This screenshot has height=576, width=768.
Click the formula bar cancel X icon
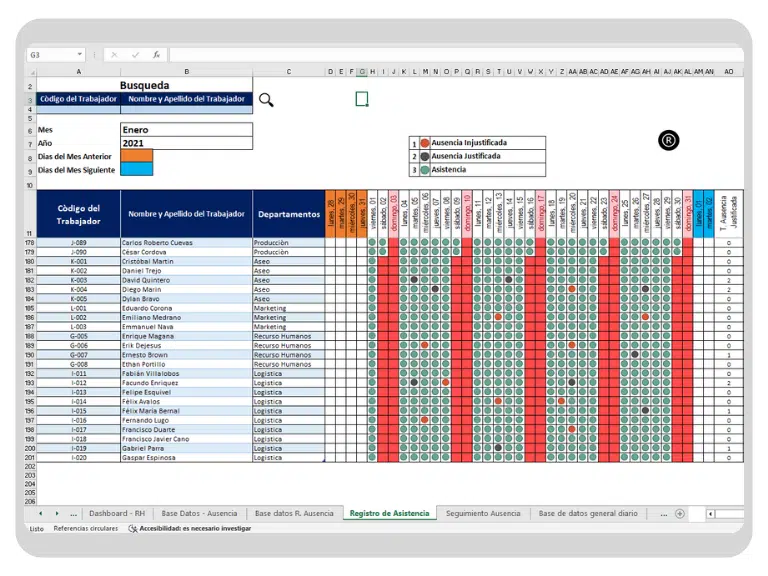[115, 55]
